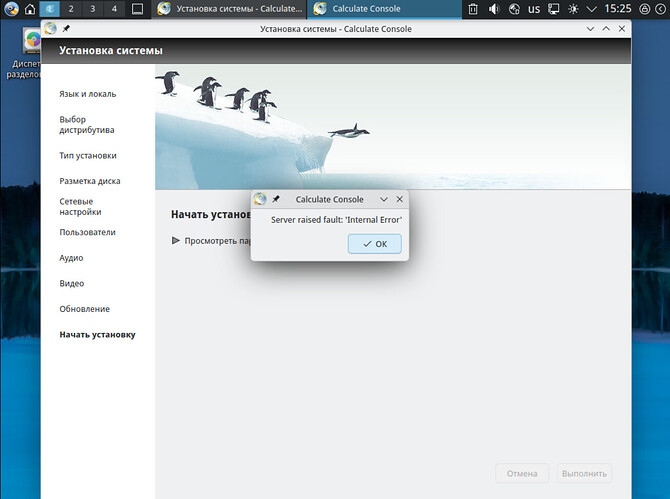Select the Сетевые настройки step
Screen dimensions: 670x499
80,207
